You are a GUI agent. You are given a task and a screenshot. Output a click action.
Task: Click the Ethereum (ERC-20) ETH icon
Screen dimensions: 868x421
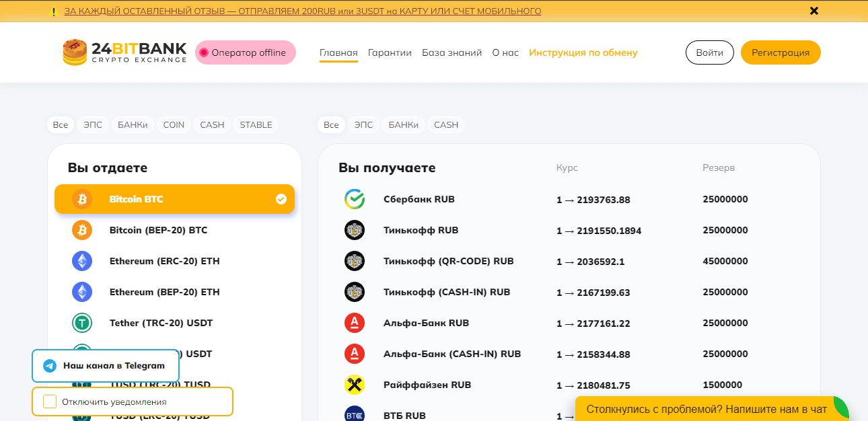tap(82, 261)
